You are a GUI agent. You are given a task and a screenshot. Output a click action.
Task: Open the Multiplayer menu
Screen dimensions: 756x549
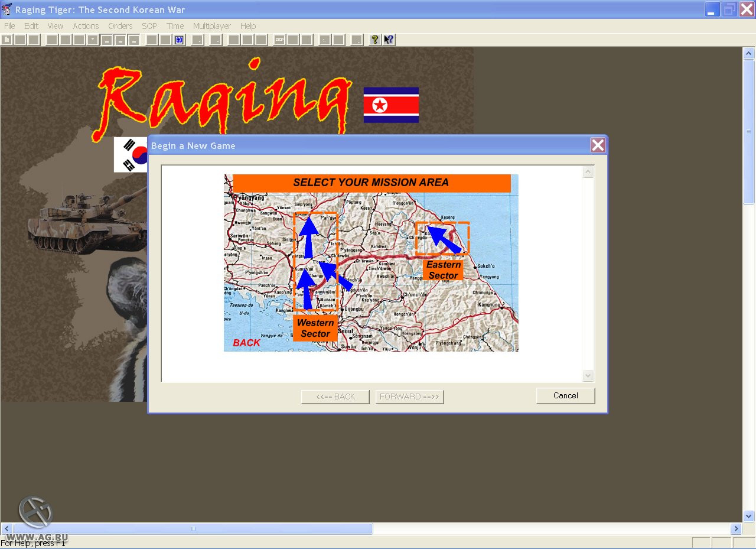[x=212, y=26]
